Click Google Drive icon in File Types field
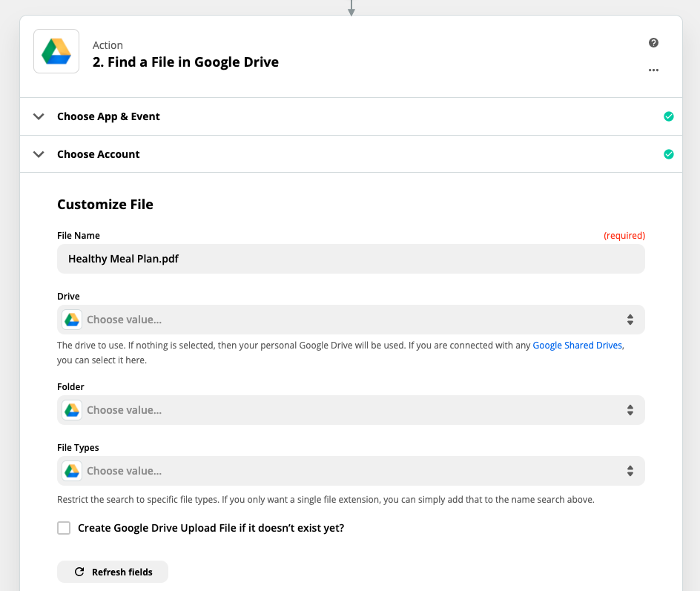 tap(72, 471)
